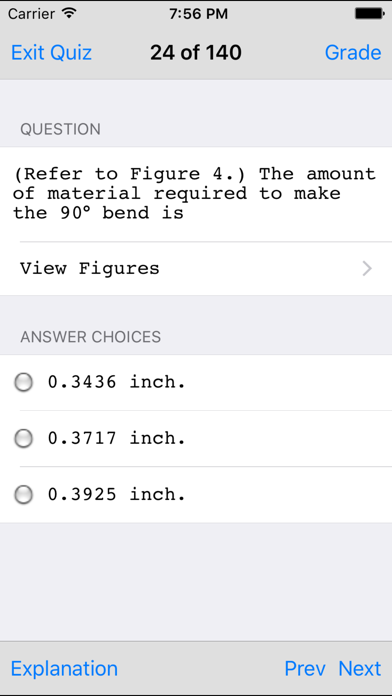
Task: Tap the 24 of 140 progress title
Action: click(196, 53)
